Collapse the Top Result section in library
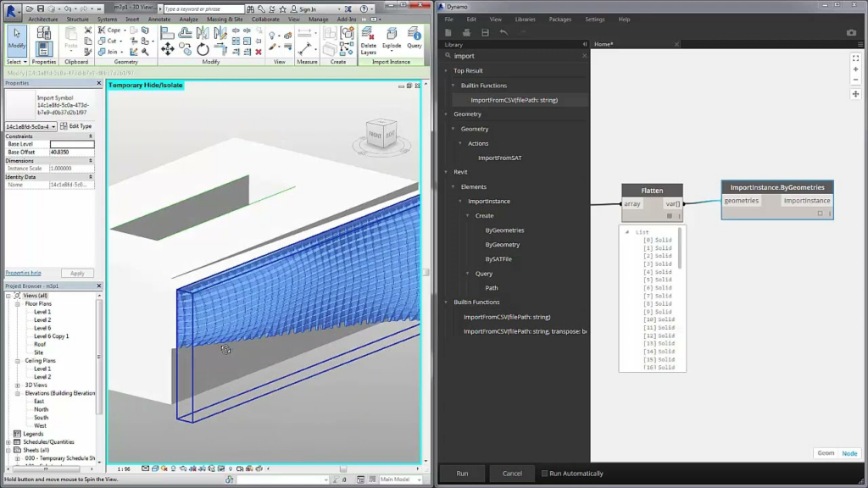The height and width of the screenshot is (488, 868). (446, 71)
